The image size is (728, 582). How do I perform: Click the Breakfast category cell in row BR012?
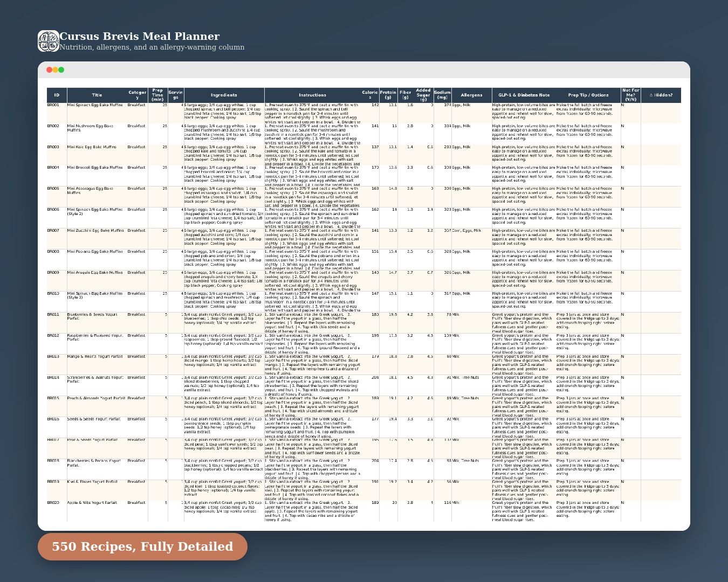[x=137, y=343]
